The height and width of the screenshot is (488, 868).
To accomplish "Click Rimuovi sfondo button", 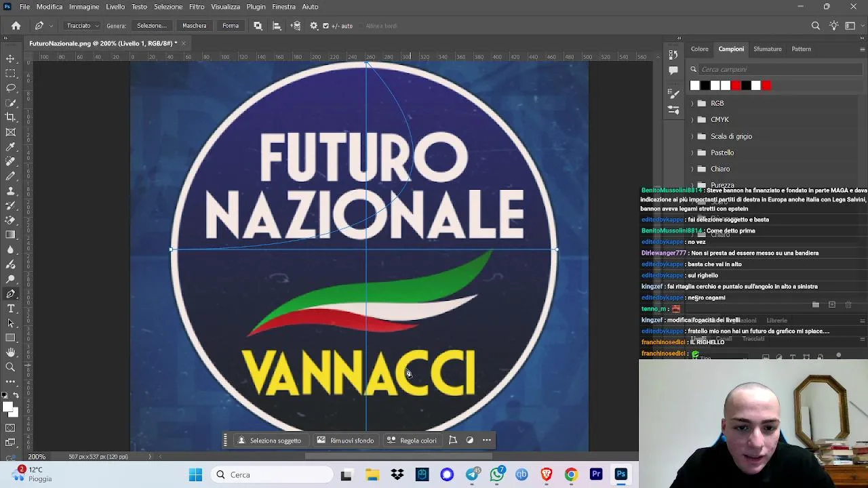I will pos(345,441).
